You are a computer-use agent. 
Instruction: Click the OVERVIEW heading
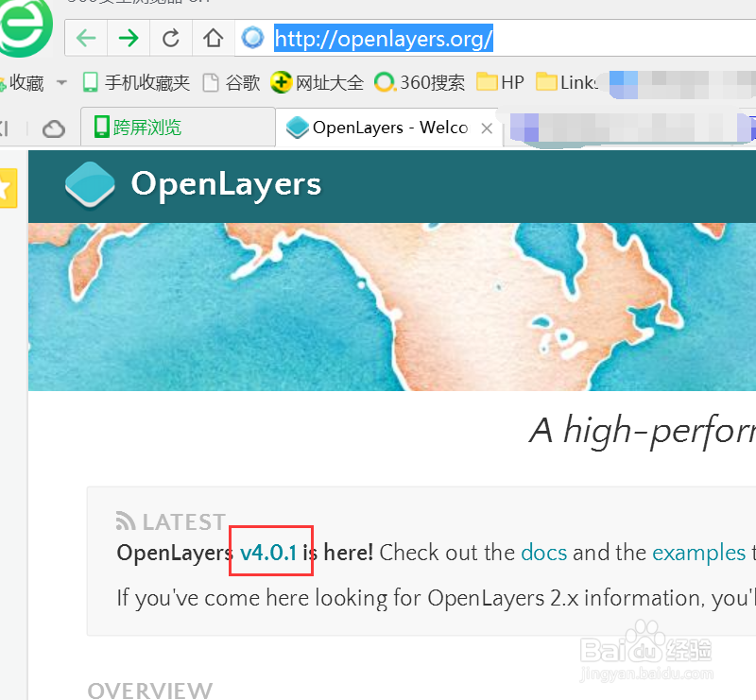pos(150,691)
